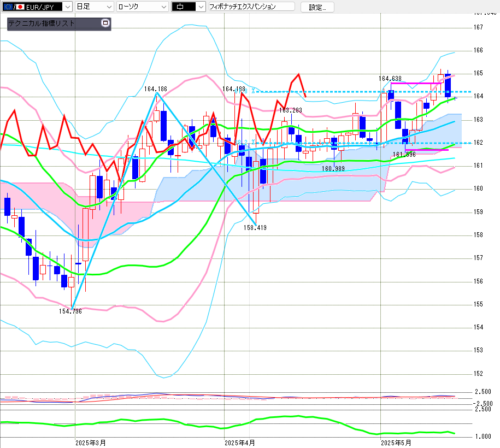Click the 165 price axis label
The image size is (500, 448).
click(x=478, y=73)
